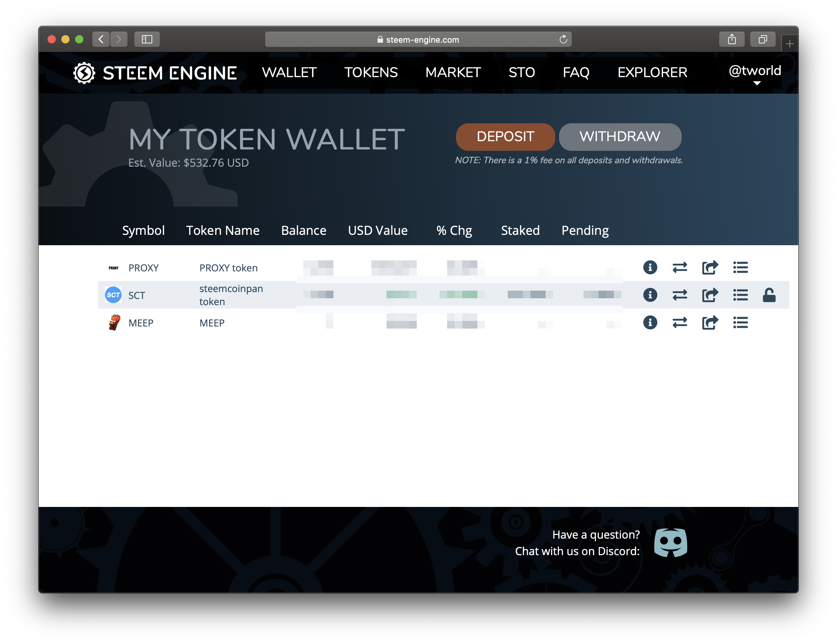Click the 'PROXY token' name
This screenshot has width=837, height=644.
(228, 268)
